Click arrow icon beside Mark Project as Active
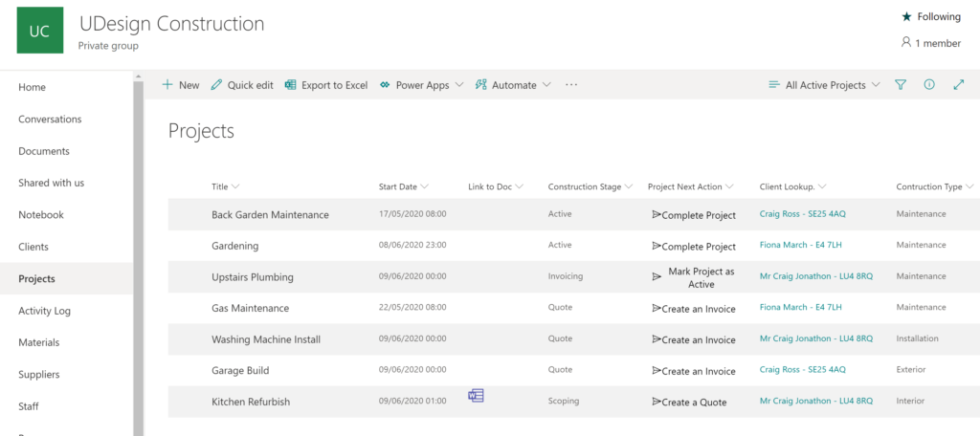 point(657,276)
